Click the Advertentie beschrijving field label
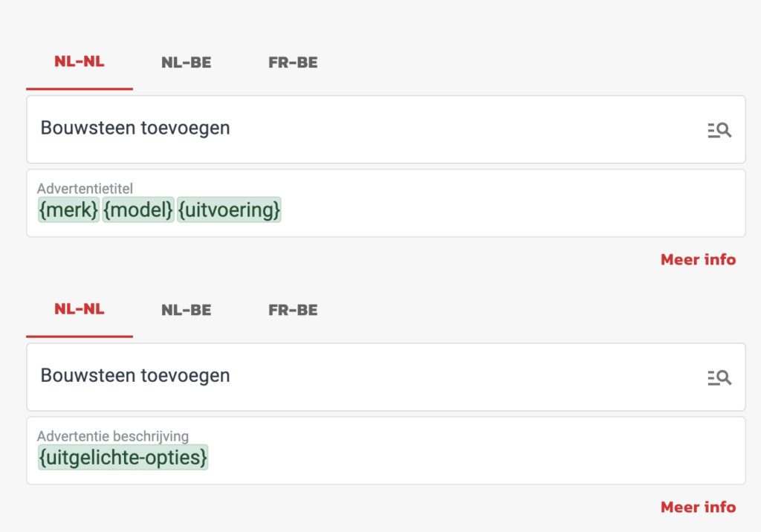 [113, 436]
